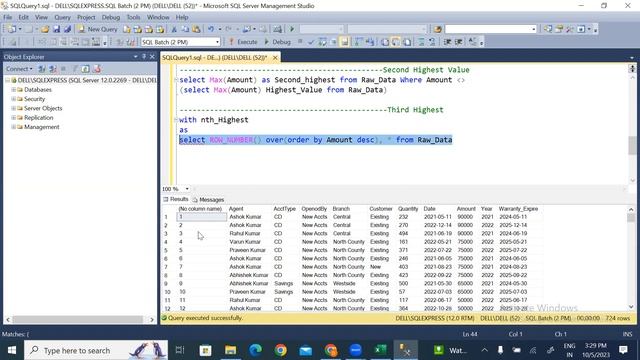Switch to the Results tab
The image size is (640, 360).
pyautogui.click(x=176, y=199)
